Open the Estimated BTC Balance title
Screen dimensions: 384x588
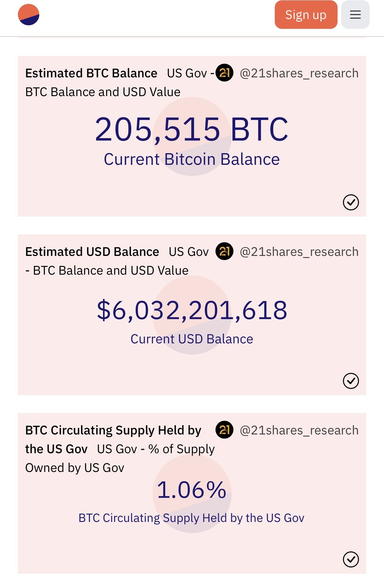[91, 73]
